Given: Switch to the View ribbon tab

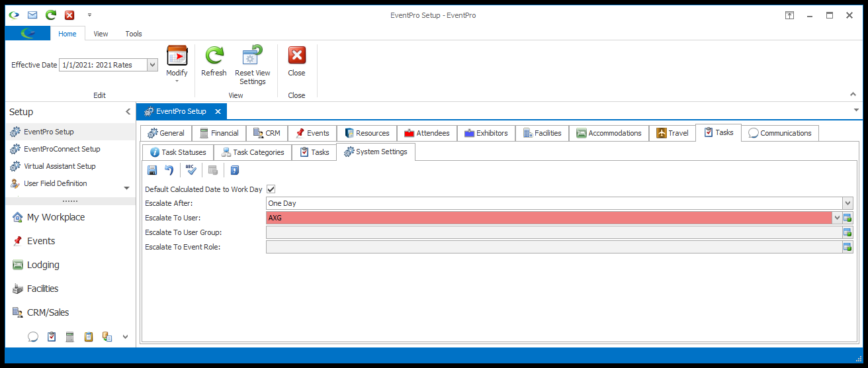Looking at the screenshot, I should pyautogui.click(x=101, y=34).
